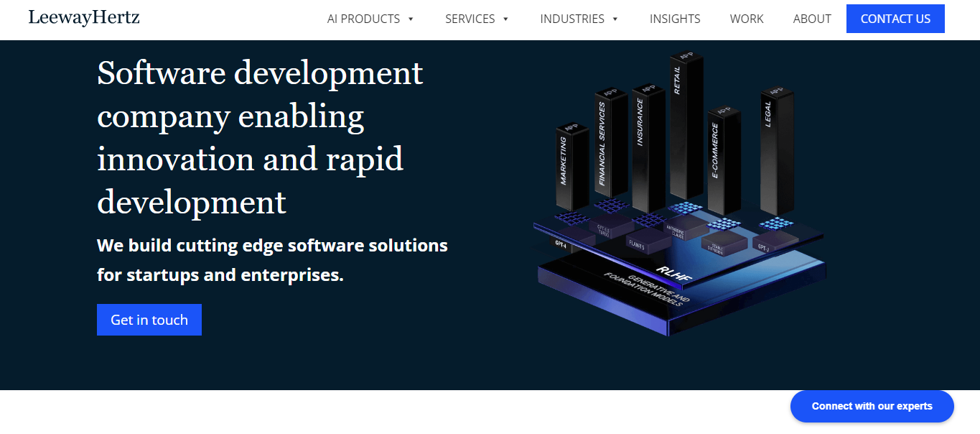This screenshot has width=980, height=434.
Task: Open the INDUSTRIES menu
Action: (572, 19)
